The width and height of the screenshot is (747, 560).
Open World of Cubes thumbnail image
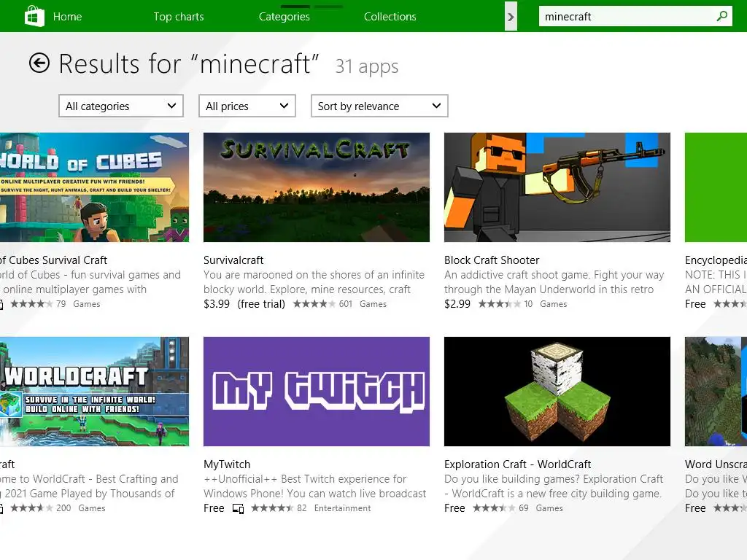tap(94, 187)
